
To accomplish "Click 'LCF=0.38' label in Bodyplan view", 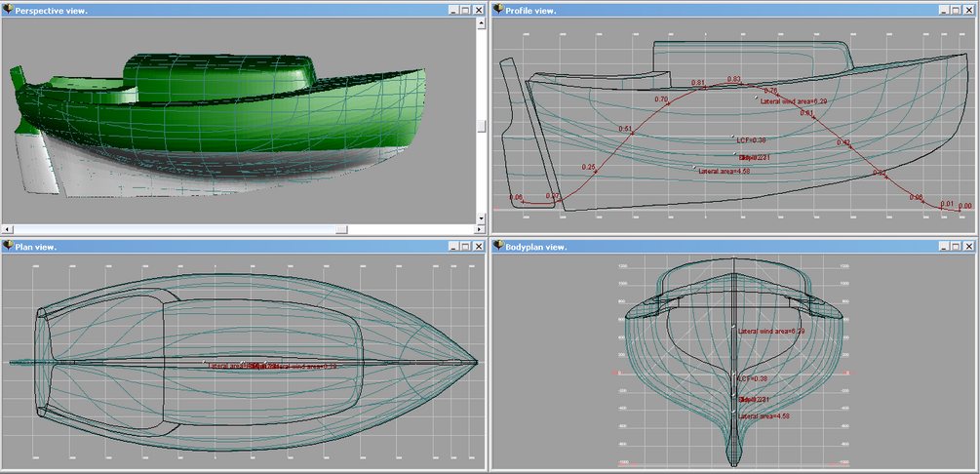I will 753,378.
